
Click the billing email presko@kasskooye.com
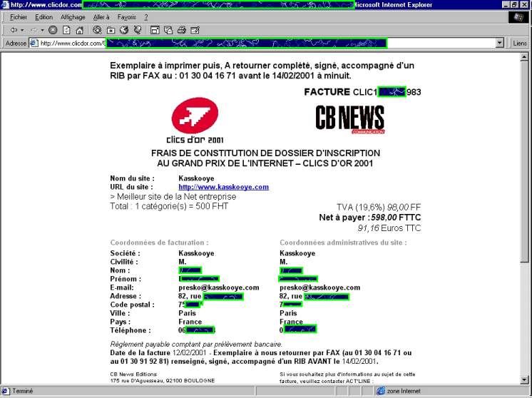[219, 287]
